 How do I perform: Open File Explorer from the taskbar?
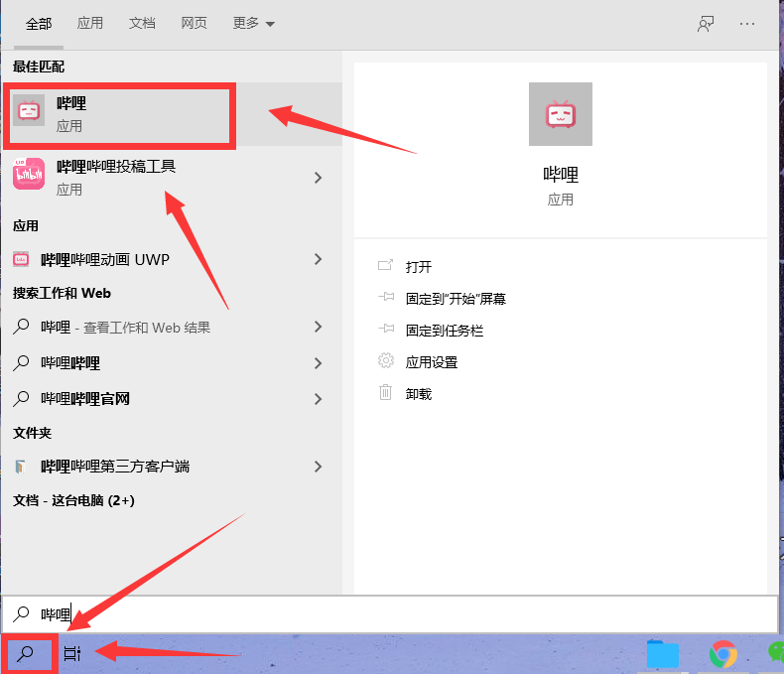click(663, 653)
